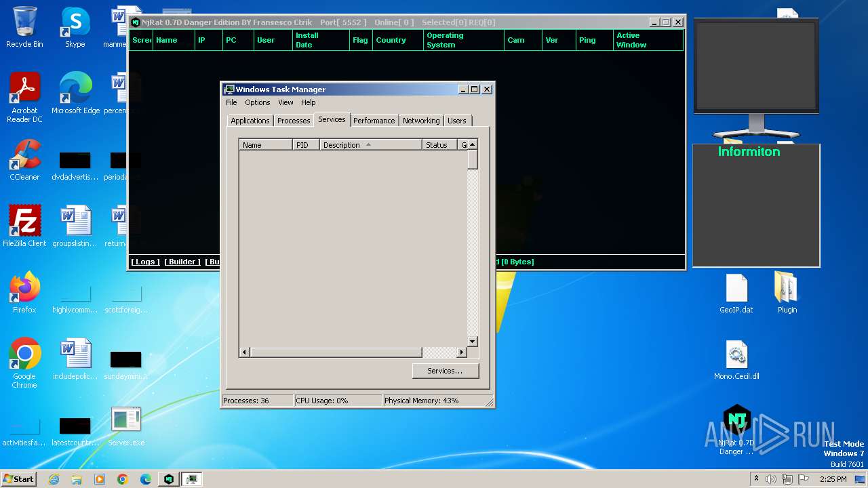
Task: Select the dvdadvertis desktop file
Action: 75,165
